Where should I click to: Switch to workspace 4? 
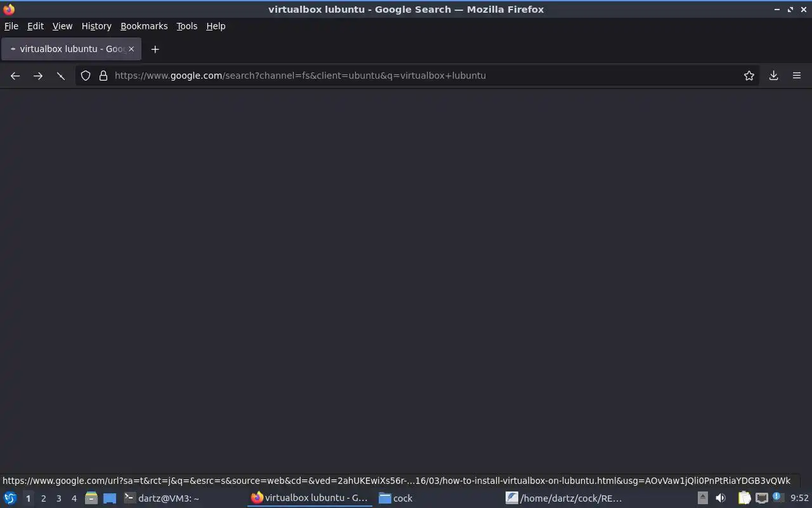pos(74,498)
